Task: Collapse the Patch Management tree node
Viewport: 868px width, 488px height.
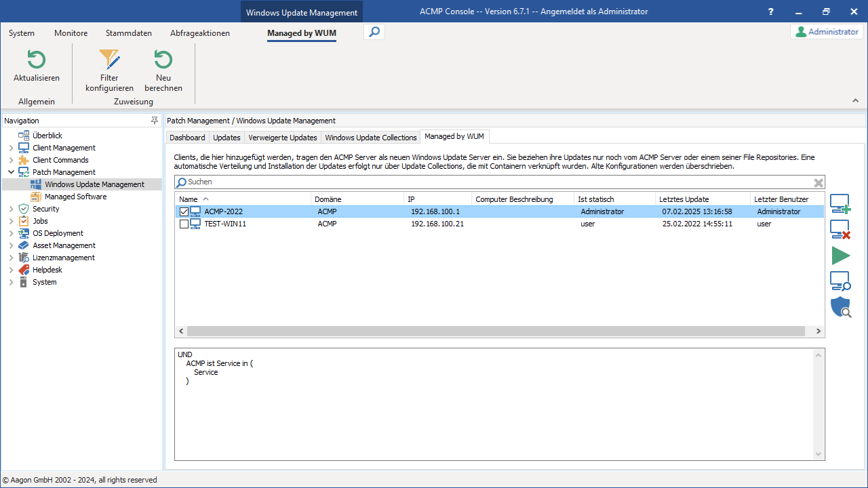Action: coord(11,172)
